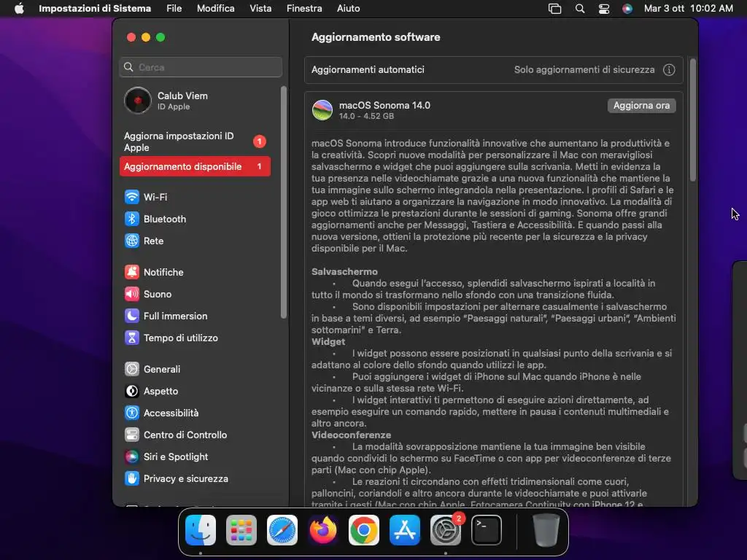Click the Aggiornamento software title
The image size is (747, 560).
[x=376, y=37]
